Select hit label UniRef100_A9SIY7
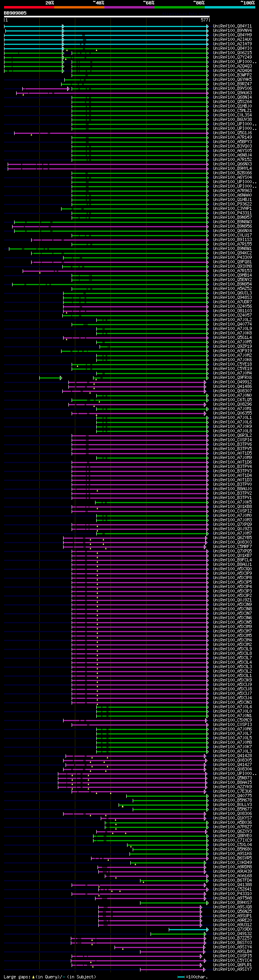Viewport: 259px width, 980px height. click(x=232, y=969)
